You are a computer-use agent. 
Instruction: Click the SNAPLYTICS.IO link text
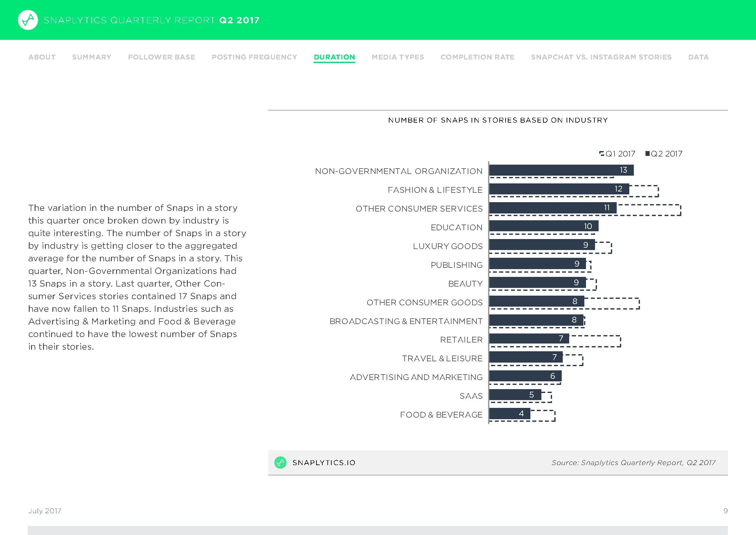(324, 463)
